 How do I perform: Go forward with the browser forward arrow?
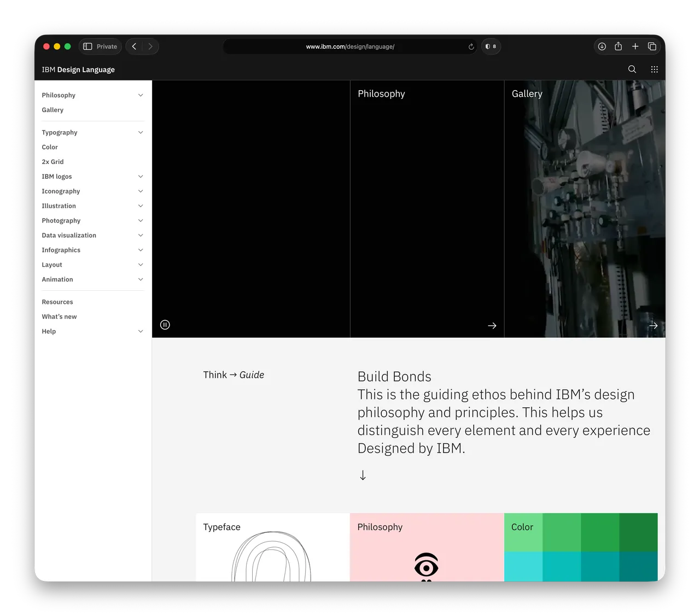pos(150,46)
